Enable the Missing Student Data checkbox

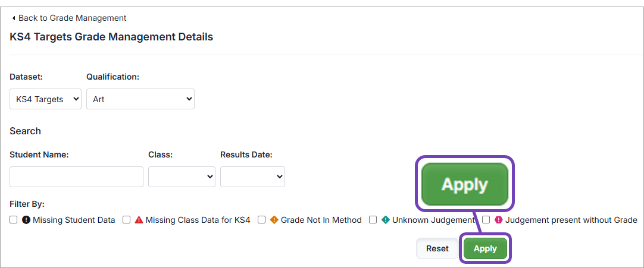[14, 220]
